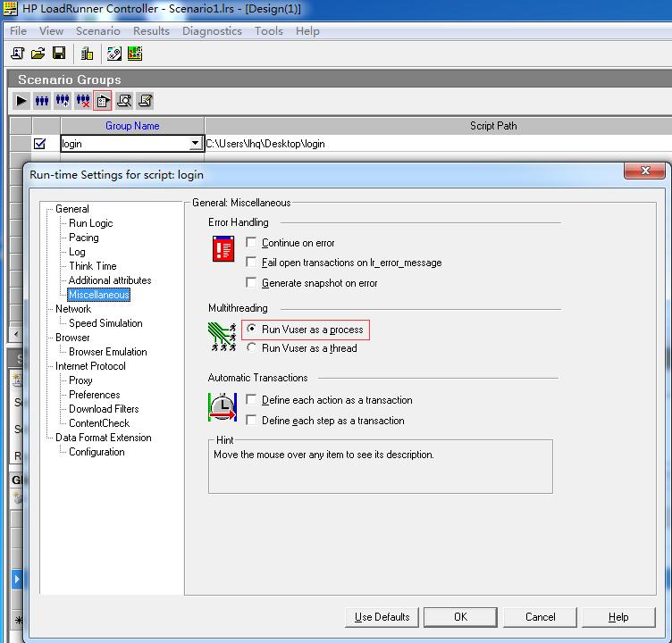
Task: Select Run Vuser as a thread
Action: (x=252, y=348)
